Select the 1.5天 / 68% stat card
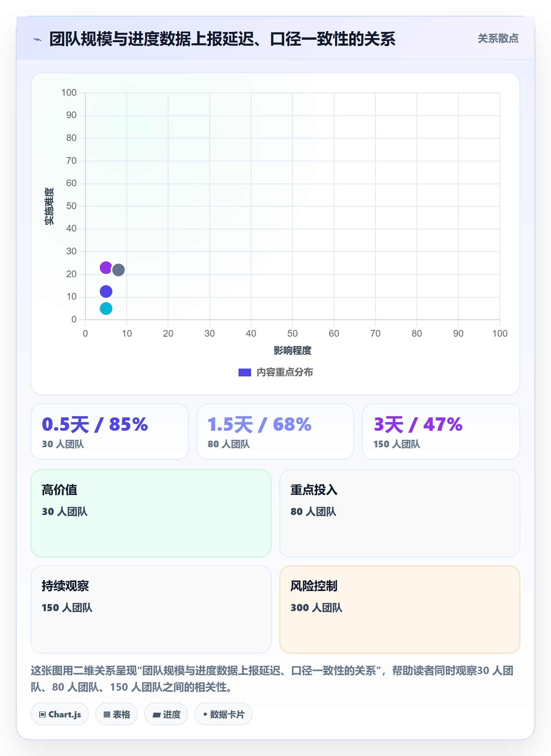 coord(275,432)
